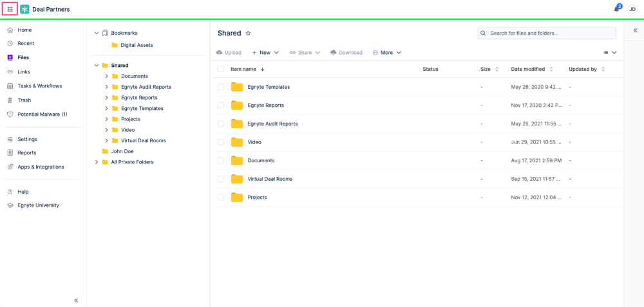Expand the Documents tree node

pyautogui.click(x=106, y=77)
